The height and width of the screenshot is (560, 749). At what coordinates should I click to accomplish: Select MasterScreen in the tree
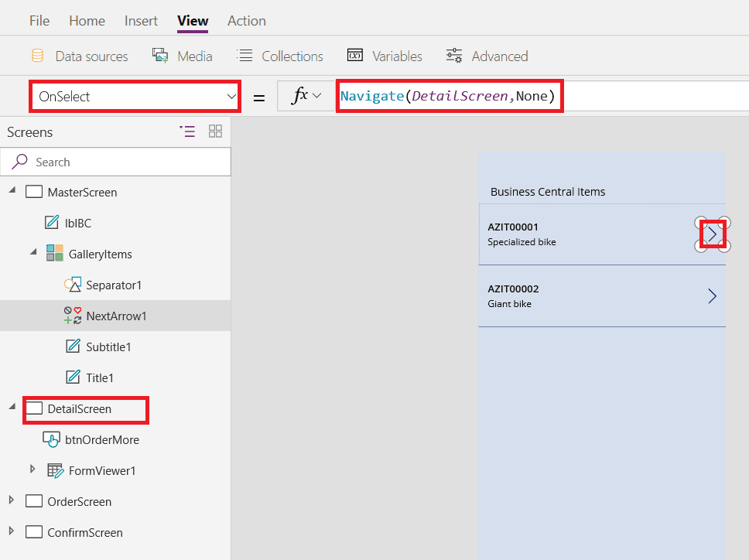82,193
